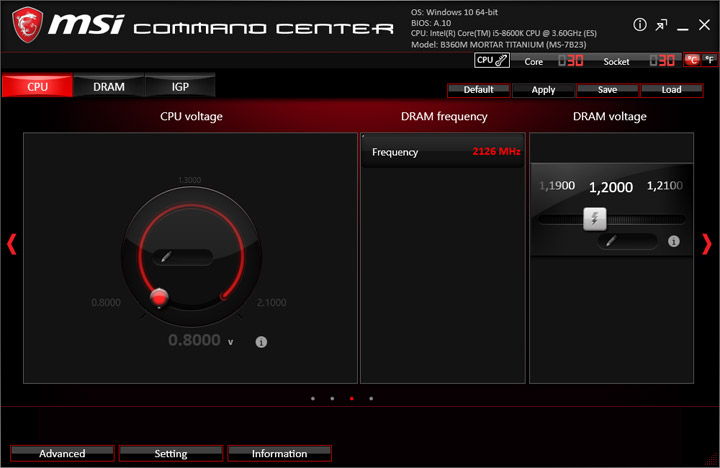
Task: Click the MSI dragon shield logo
Action: click(28, 25)
